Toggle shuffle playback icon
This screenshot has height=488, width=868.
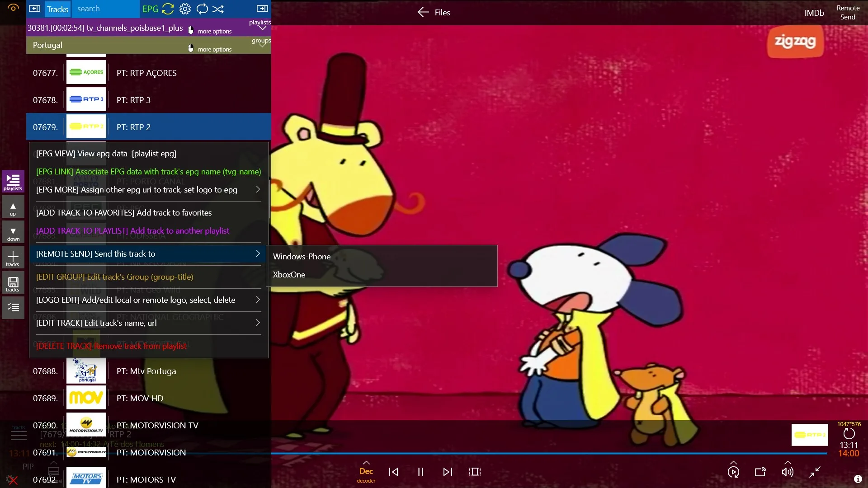218,9
